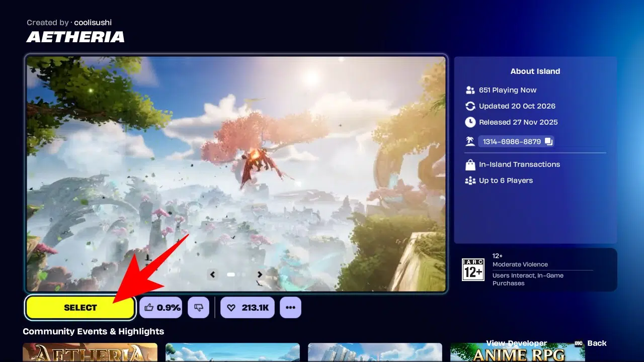Click the Back button
This screenshot has height=362, width=644.
click(x=597, y=343)
